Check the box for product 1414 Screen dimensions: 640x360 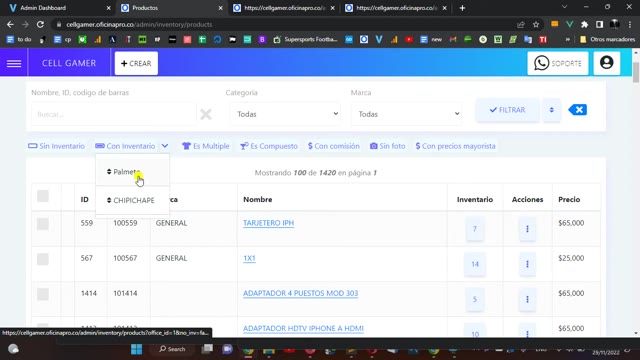coord(43,294)
